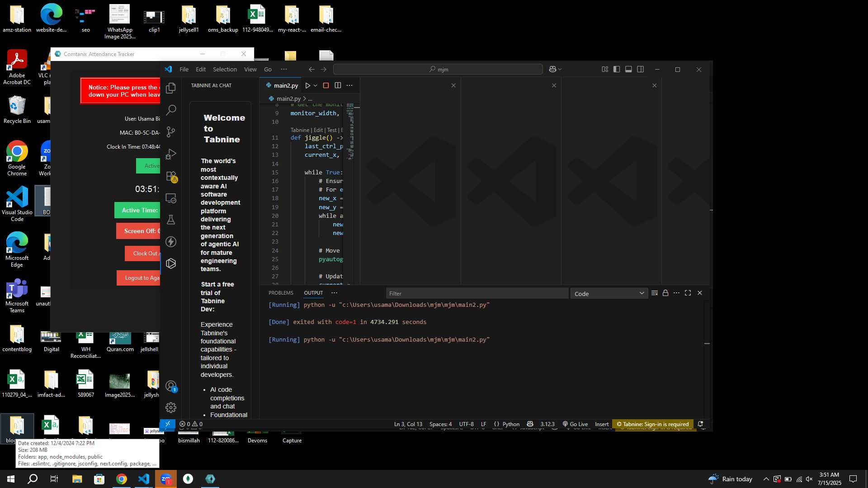Open File Explorer from the taskbar
Viewport: 868px width, 488px height.
[77, 479]
